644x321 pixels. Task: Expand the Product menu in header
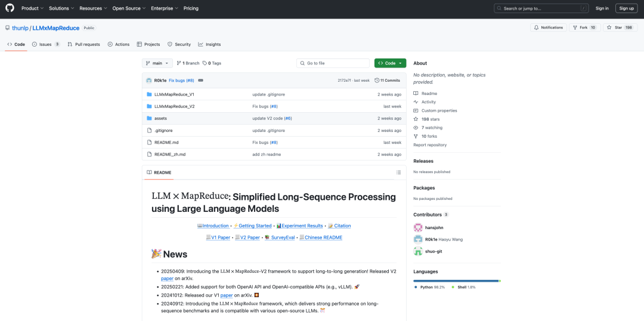[32, 8]
